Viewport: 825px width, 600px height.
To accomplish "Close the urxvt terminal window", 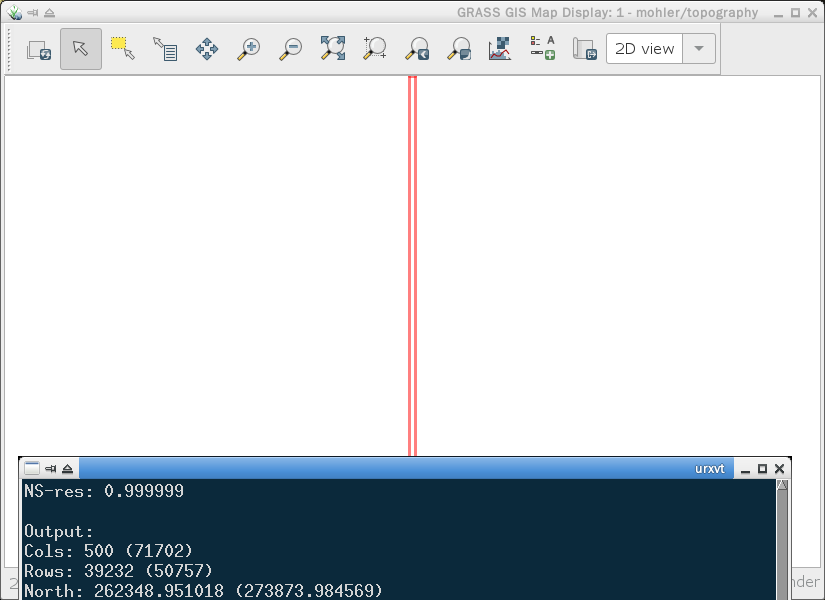I will pos(780,468).
